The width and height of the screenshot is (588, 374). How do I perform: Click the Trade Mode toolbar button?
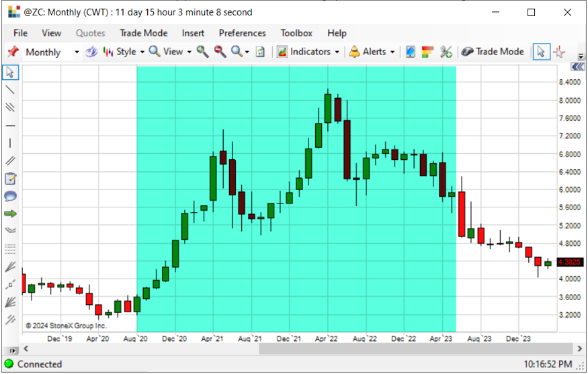pyautogui.click(x=493, y=52)
